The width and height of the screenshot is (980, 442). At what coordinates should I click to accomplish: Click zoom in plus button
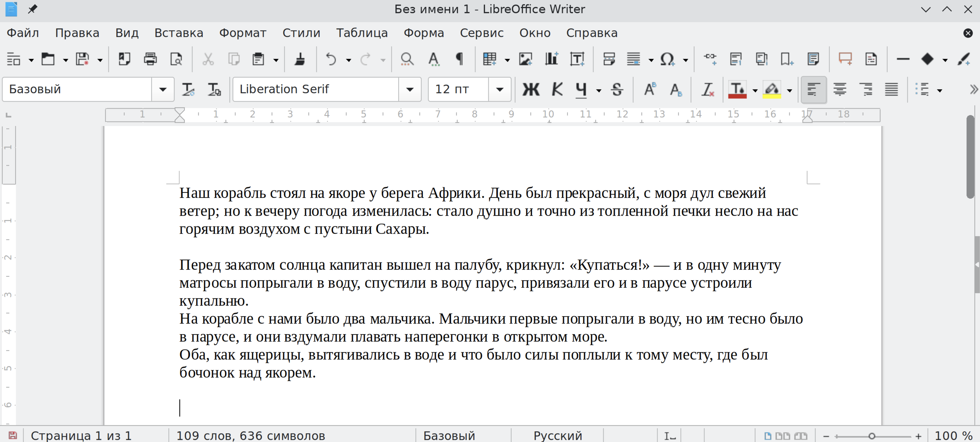click(918, 436)
